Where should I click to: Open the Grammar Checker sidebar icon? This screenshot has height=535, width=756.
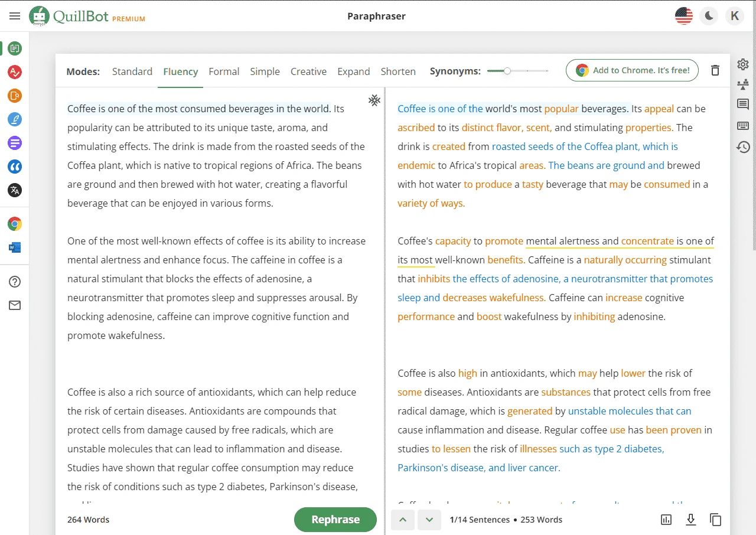point(15,72)
